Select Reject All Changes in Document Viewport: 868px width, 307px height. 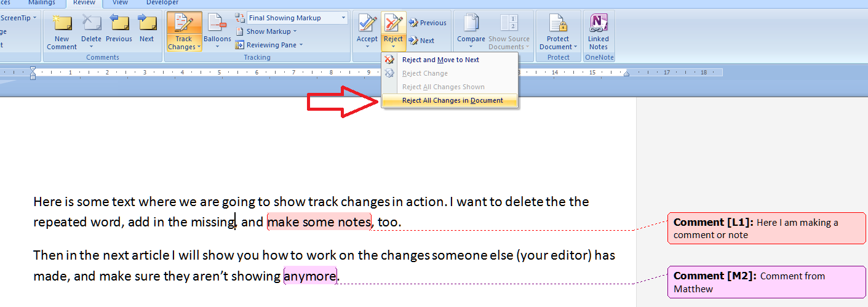pos(452,100)
